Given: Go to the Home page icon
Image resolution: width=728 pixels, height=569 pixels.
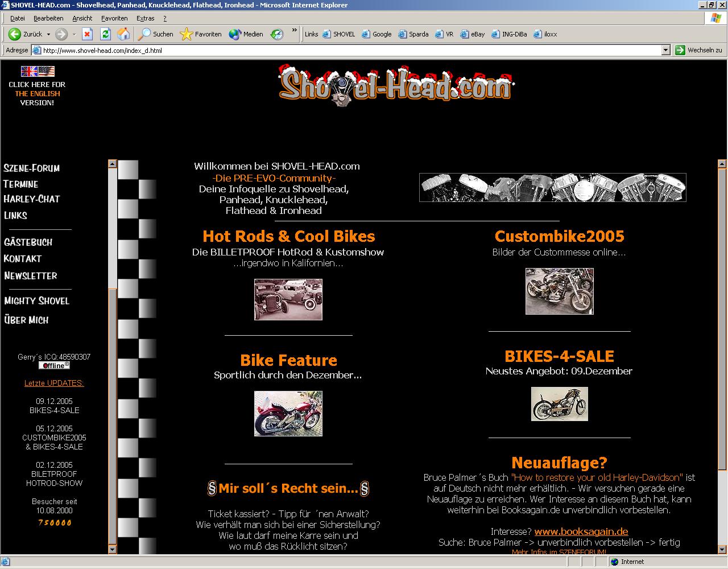Looking at the screenshot, I should click(123, 34).
